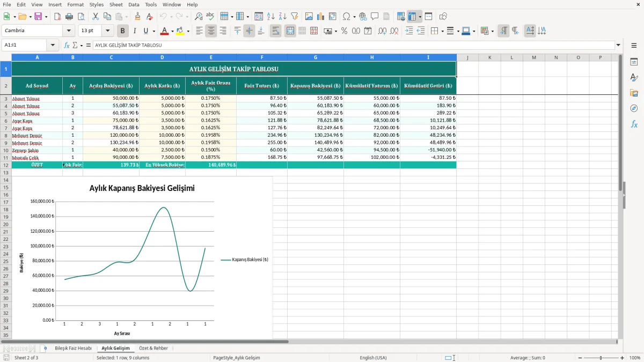
Task: Click the Print icon
Action: 69,17
